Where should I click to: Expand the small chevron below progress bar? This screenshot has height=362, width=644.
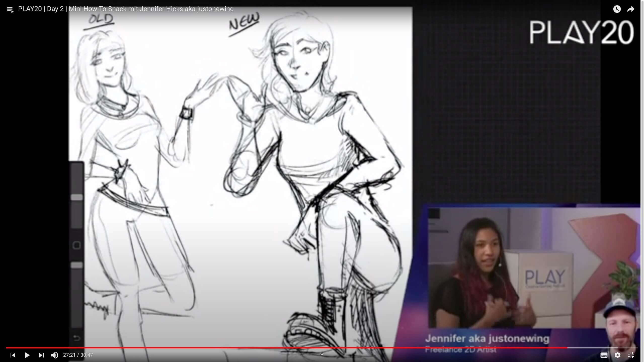click(x=322, y=354)
